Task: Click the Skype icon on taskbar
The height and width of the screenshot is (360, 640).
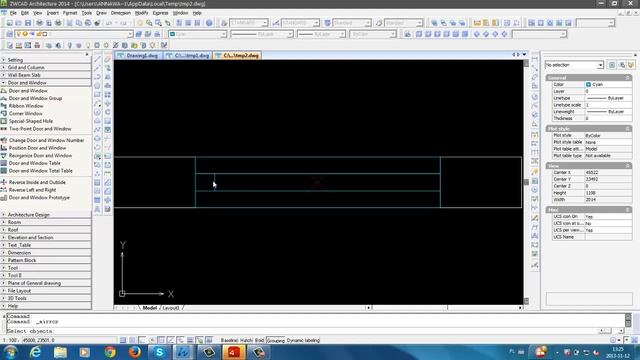Action: tap(159, 352)
